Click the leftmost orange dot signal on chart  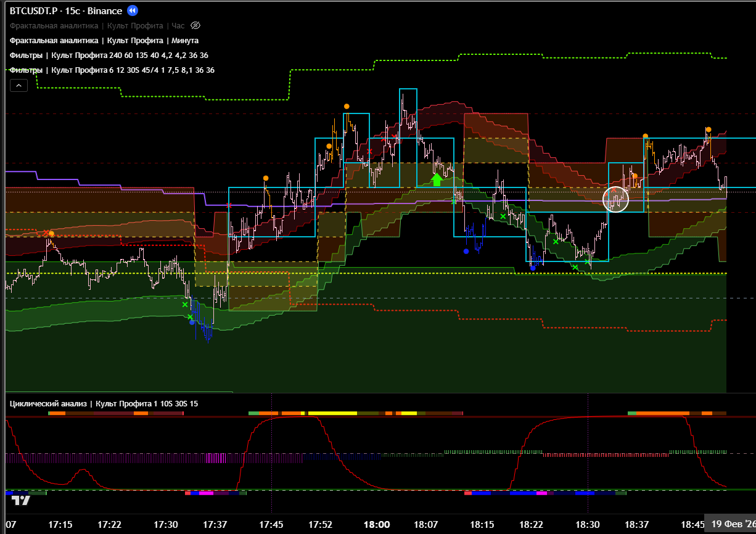tap(51, 234)
